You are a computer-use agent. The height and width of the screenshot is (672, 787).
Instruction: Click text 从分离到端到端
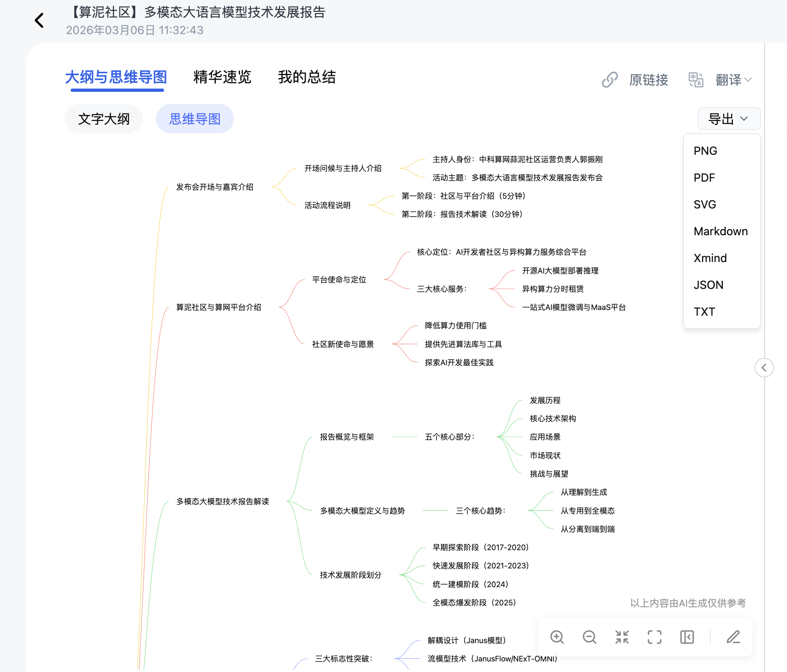pos(588,529)
